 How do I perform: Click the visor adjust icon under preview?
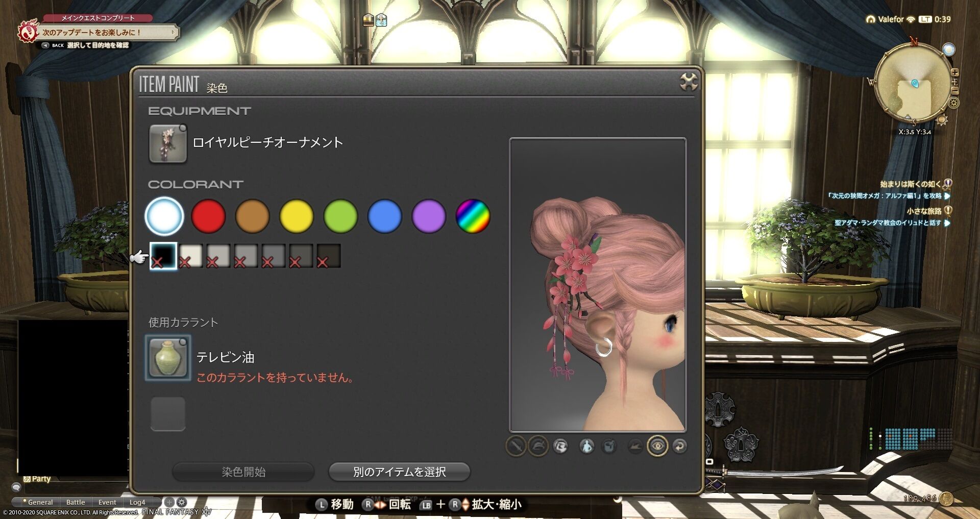pos(560,447)
